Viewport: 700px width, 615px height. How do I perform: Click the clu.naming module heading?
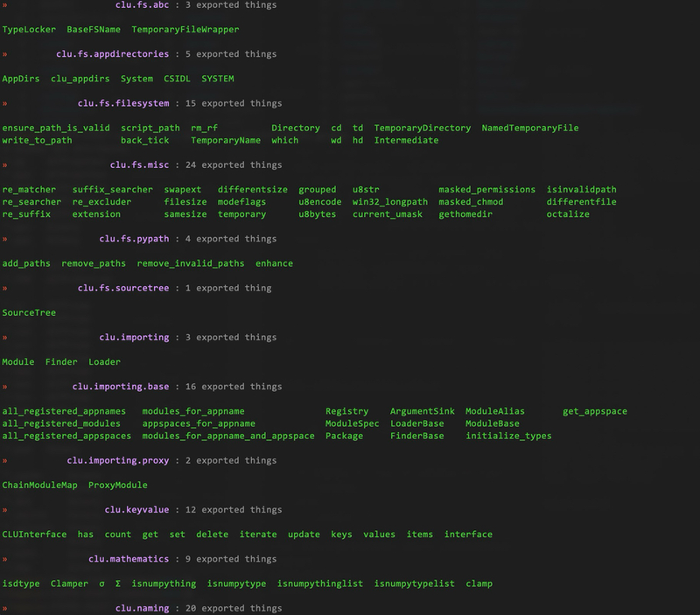142,608
